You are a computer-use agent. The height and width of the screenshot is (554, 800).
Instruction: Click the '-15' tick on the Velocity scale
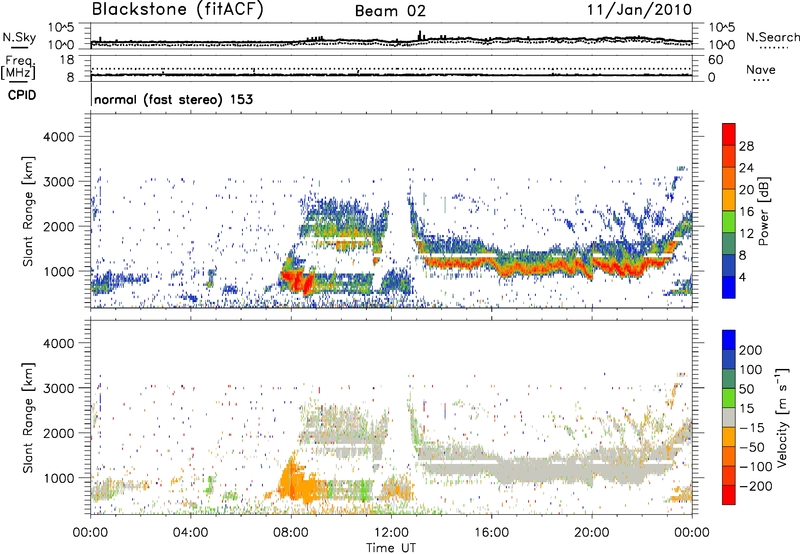coord(752,428)
